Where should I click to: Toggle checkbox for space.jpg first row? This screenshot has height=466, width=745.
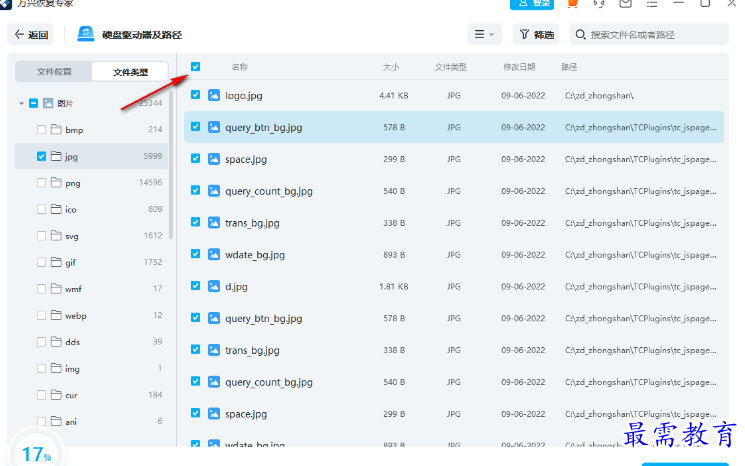pyautogui.click(x=196, y=160)
